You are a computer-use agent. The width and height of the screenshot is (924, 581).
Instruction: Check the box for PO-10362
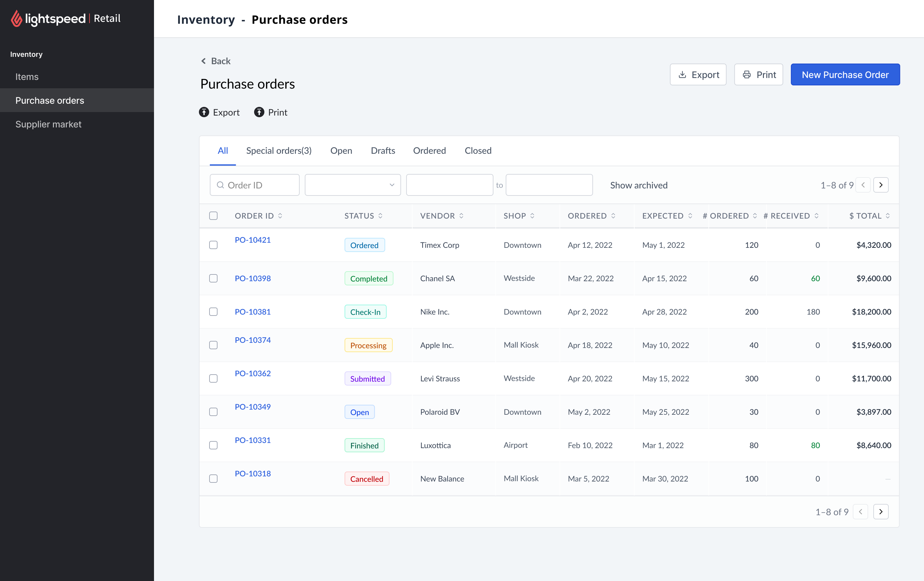click(213, 379)
